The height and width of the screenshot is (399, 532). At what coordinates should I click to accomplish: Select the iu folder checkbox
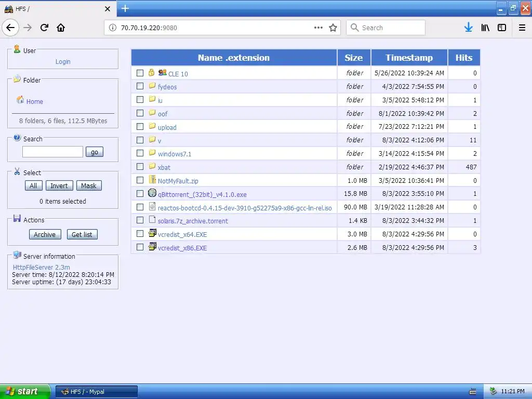click(x=140, y=99)
